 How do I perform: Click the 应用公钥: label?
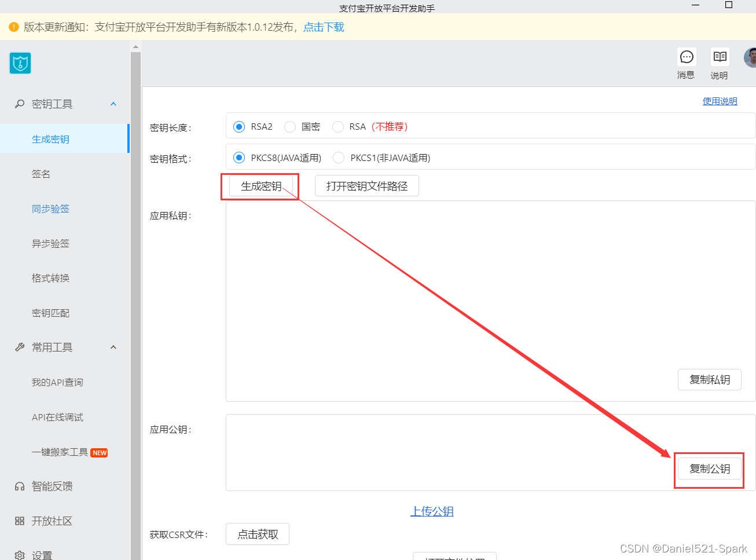click(171, 429)
